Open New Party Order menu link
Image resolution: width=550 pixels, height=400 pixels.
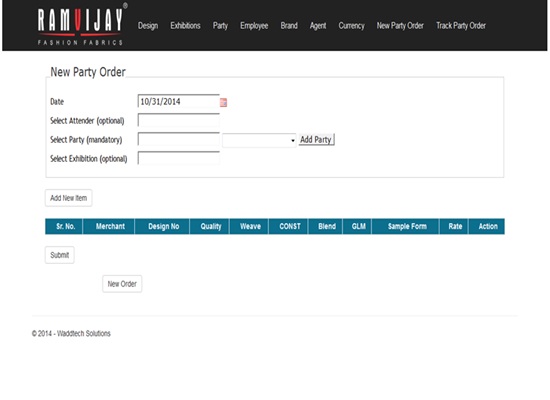[x=400, y=26]
